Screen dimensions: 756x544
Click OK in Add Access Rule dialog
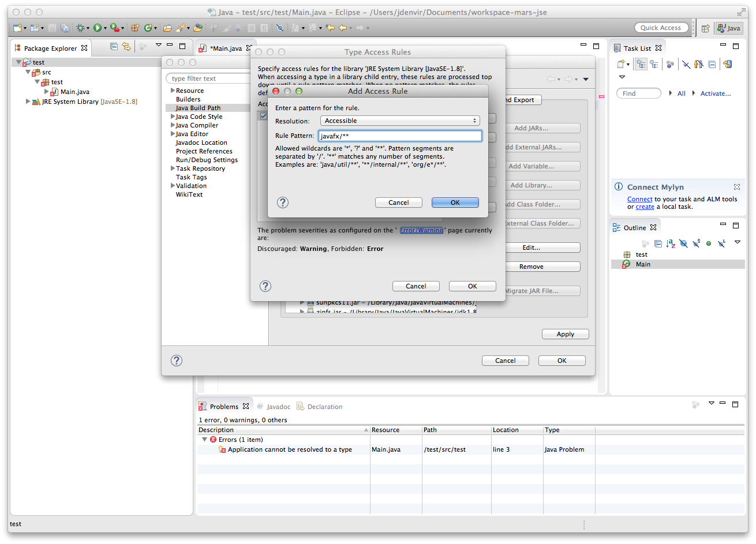coord(455,202)
